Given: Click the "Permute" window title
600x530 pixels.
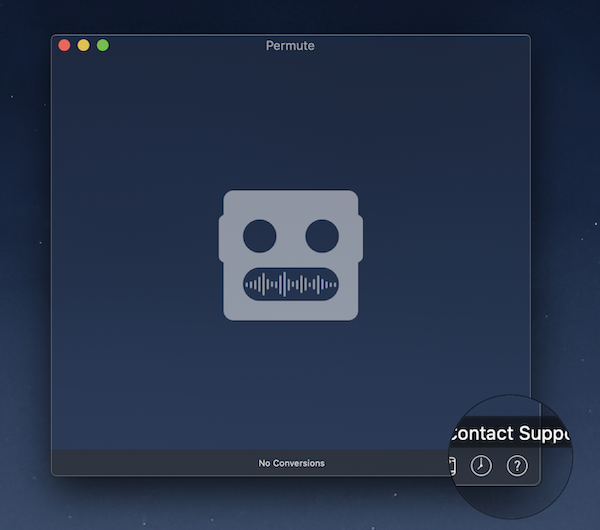Looking at the screenshot, I should [290, 46].
